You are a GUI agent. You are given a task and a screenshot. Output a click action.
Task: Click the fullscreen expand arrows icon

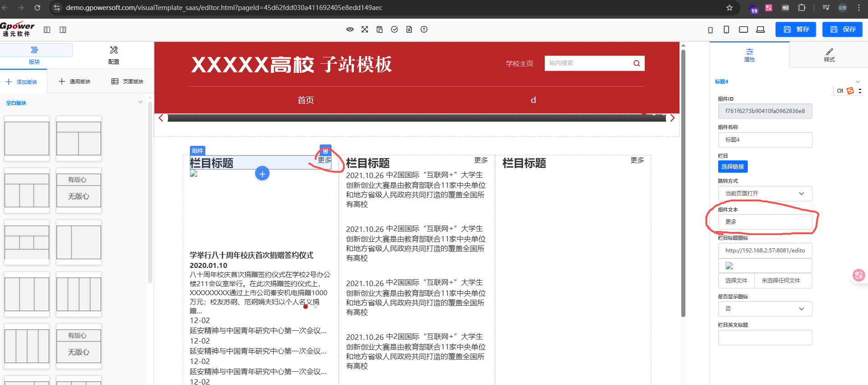(x=365, y=30)
